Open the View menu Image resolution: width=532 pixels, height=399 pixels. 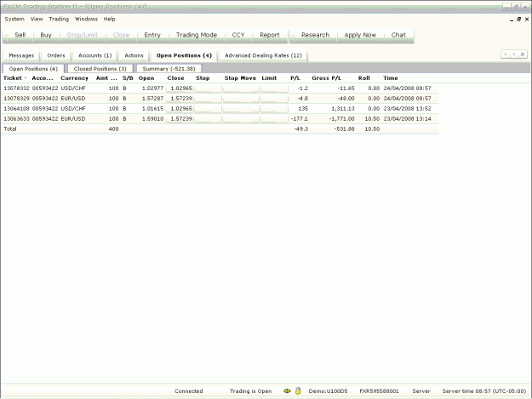(37, 20)
